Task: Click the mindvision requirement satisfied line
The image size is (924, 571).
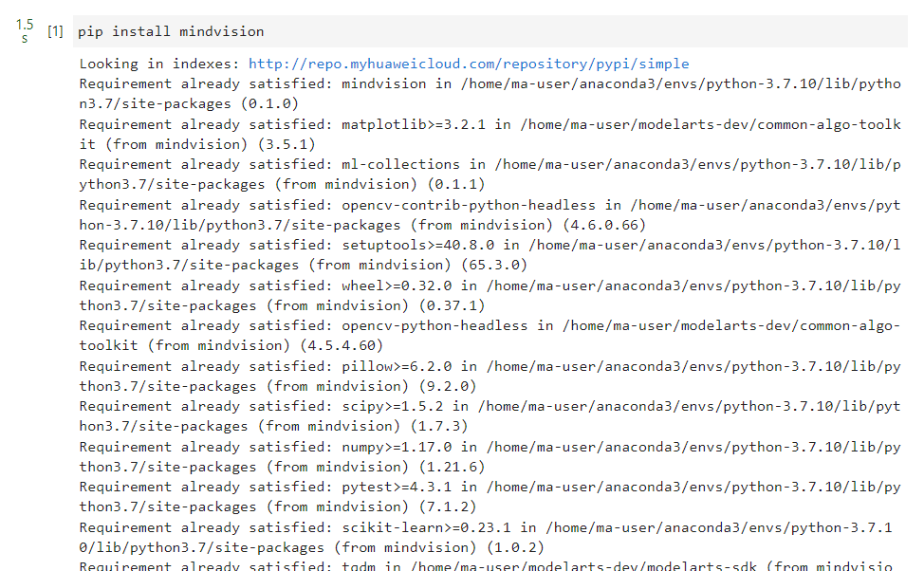Action: pos(490,94)
